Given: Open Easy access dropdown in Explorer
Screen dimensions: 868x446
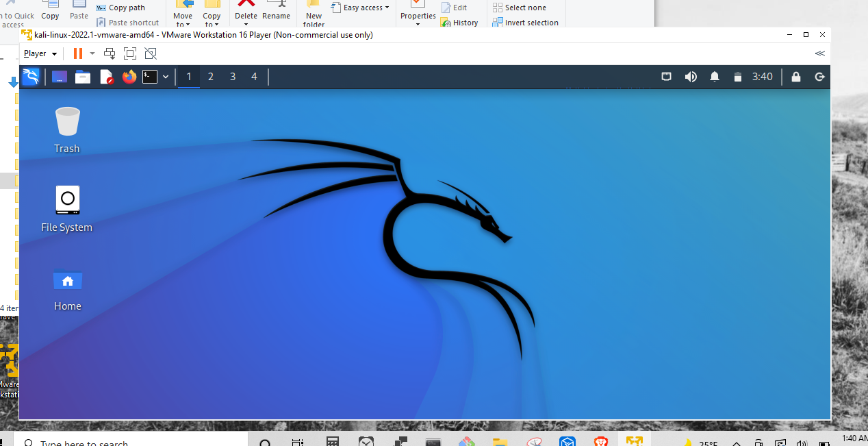Looking at the screenshot, I should tap(360, 8).
